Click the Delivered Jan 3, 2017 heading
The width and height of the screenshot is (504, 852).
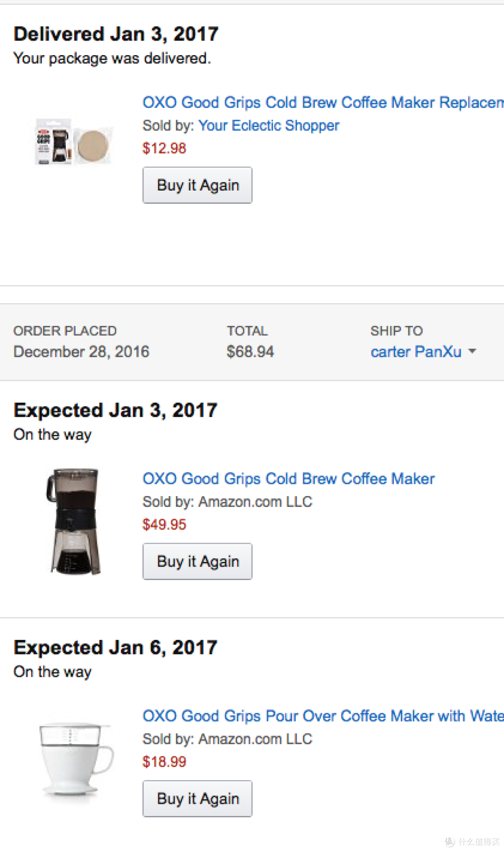pyautogui.click(x=116, y=34)
